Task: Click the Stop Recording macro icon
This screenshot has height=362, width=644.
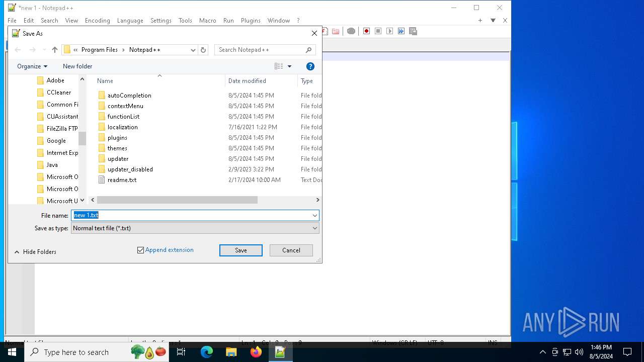Action: click(x=378, y=31)
